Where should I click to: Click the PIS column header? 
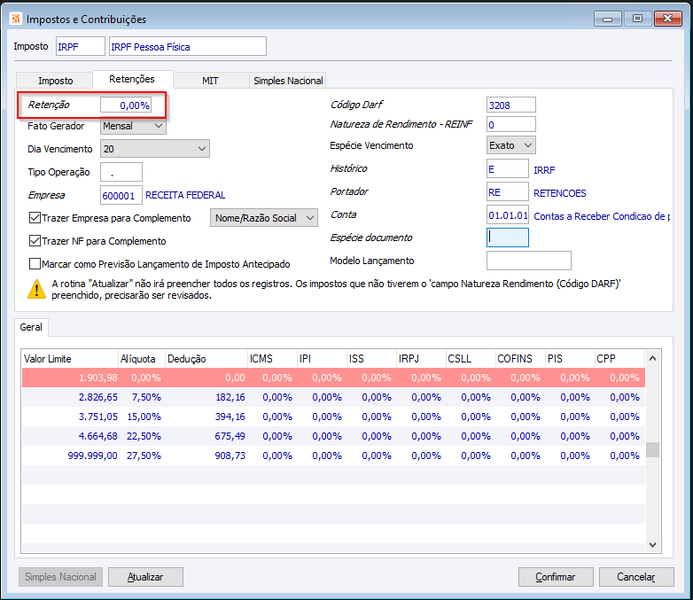[x=570, y=358]
